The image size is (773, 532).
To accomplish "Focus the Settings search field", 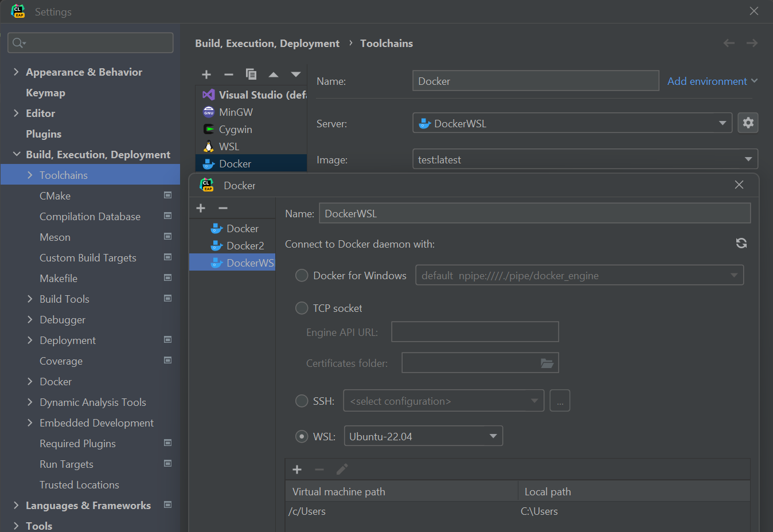I will [x=91, y=43].
